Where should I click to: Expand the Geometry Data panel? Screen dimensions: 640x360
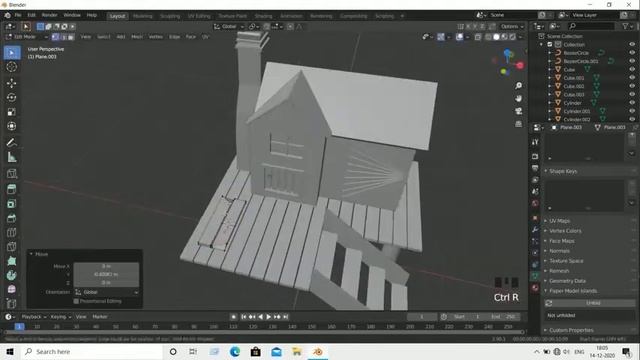(x=567, y=281)
